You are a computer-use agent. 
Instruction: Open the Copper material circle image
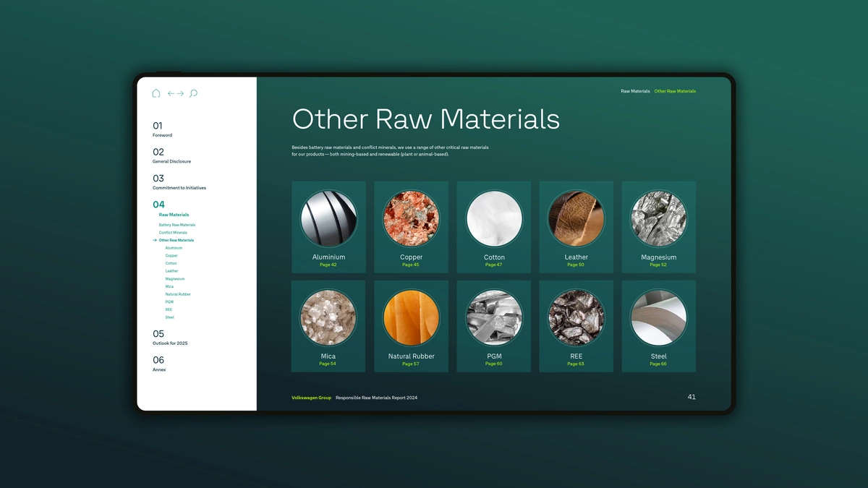411,218
